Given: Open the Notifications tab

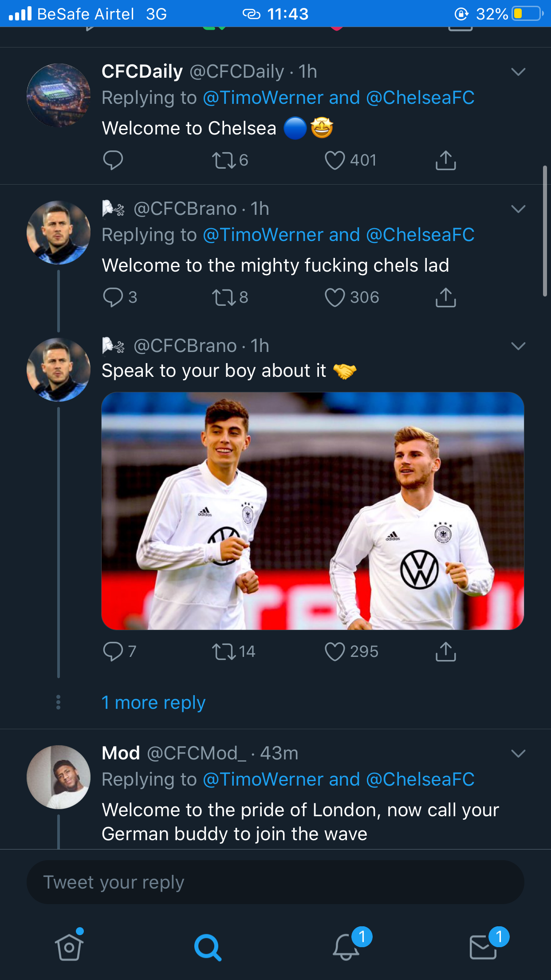Looking at the screenshot, I should (346, 947).
